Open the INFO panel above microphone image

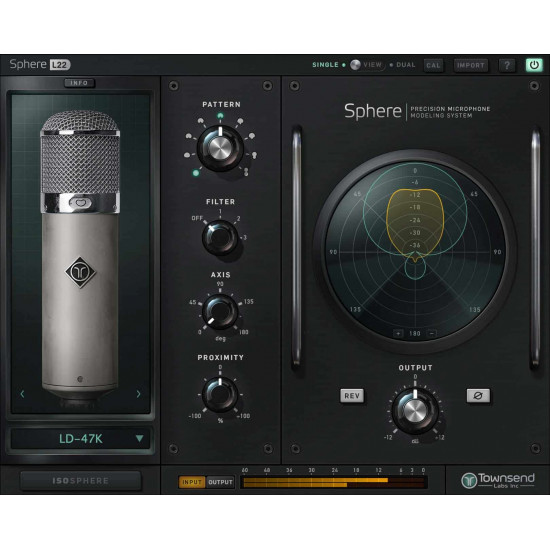(x=79, y=83)
